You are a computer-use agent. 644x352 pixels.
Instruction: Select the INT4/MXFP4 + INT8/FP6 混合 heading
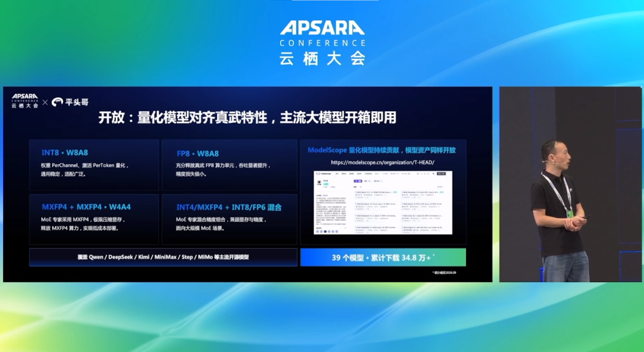point(229,207)
